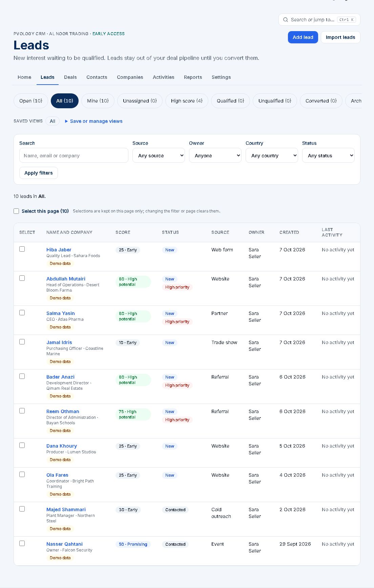Screen dimensions: 374x588
Task: Select the All saved view chip
Action: pyautogui.click(x=53, y=121)
